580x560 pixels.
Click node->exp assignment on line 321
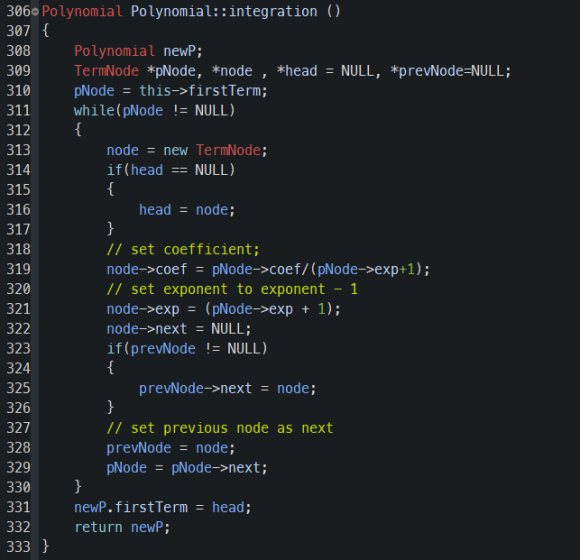[223, 309]
